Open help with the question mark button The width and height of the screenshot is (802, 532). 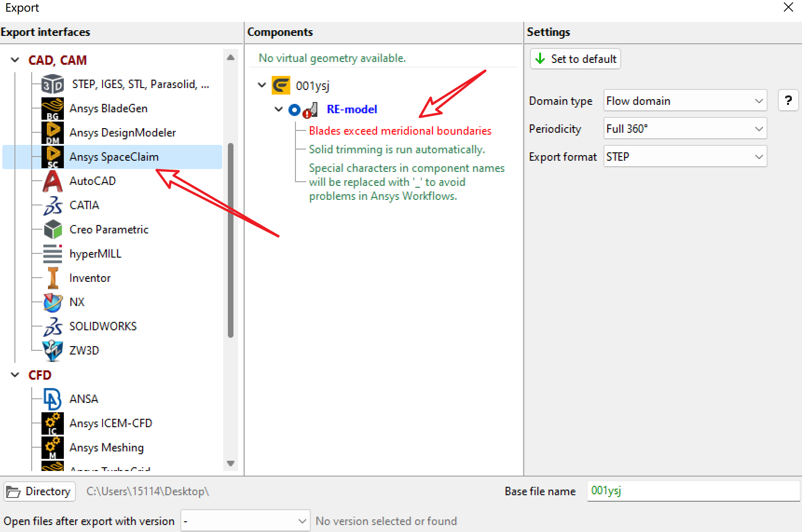(788, 101)
